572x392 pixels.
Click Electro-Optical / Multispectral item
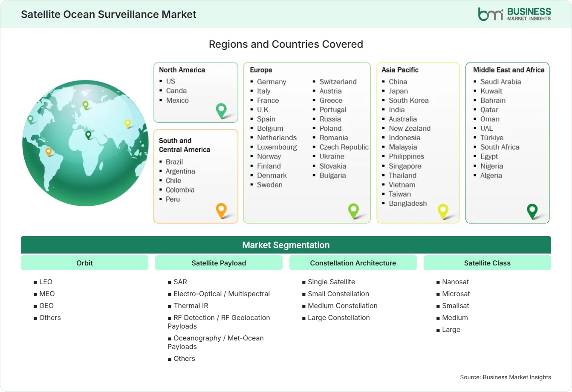[x=222, y=294]
